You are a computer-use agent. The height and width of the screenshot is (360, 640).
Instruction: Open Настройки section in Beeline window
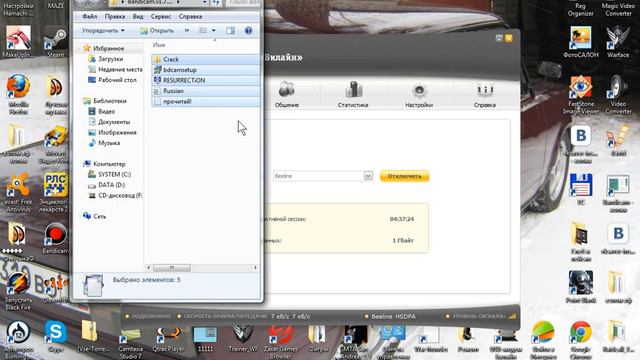click(x=419, y=95)
